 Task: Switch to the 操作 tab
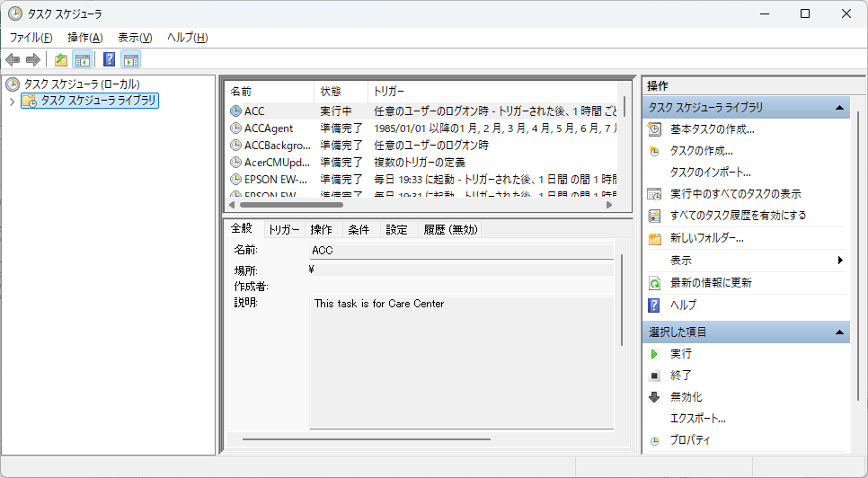click(322, 230)
